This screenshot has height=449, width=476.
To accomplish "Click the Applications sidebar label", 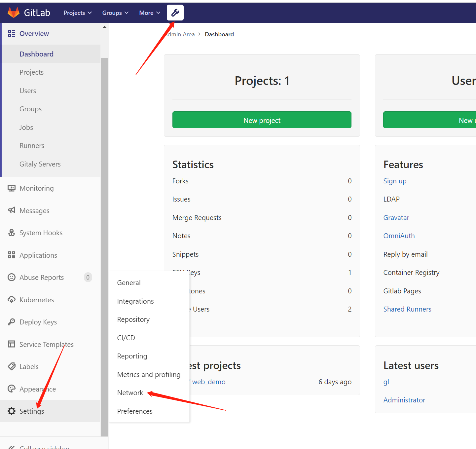I will 38,255.
